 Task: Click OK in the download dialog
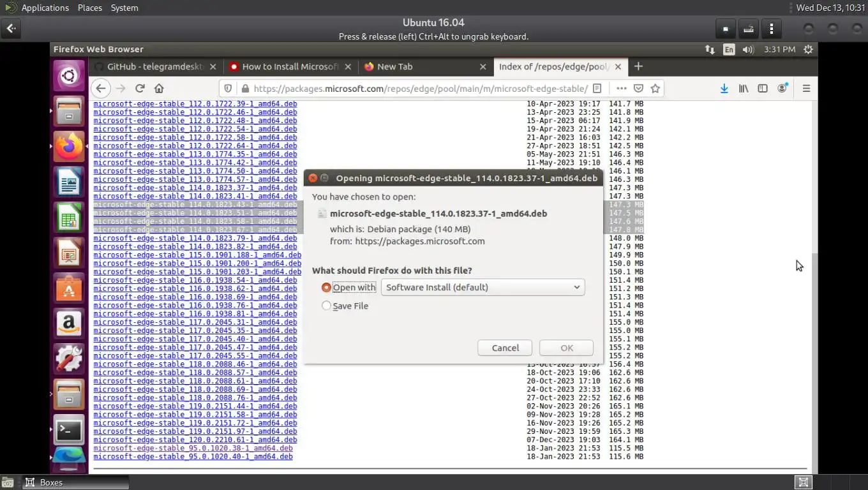coord(567,348)
